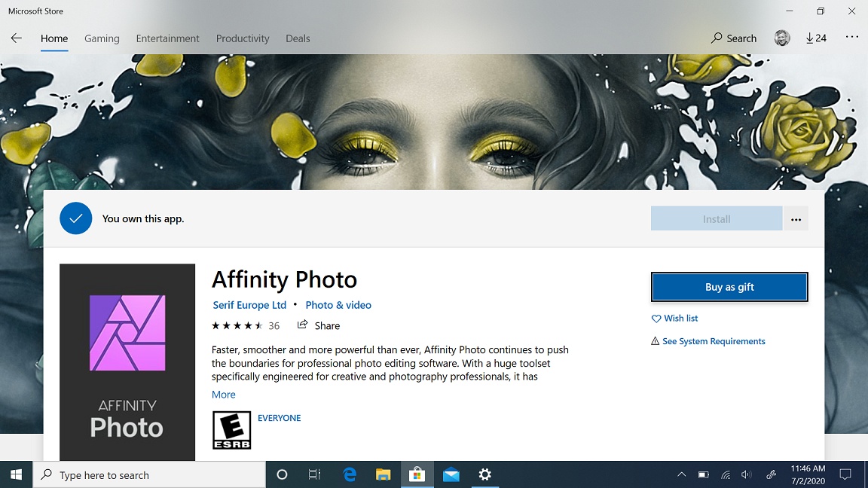
Task: Share the Affinity Photo app
Action: pyautogui.click(x=319, y=325)
